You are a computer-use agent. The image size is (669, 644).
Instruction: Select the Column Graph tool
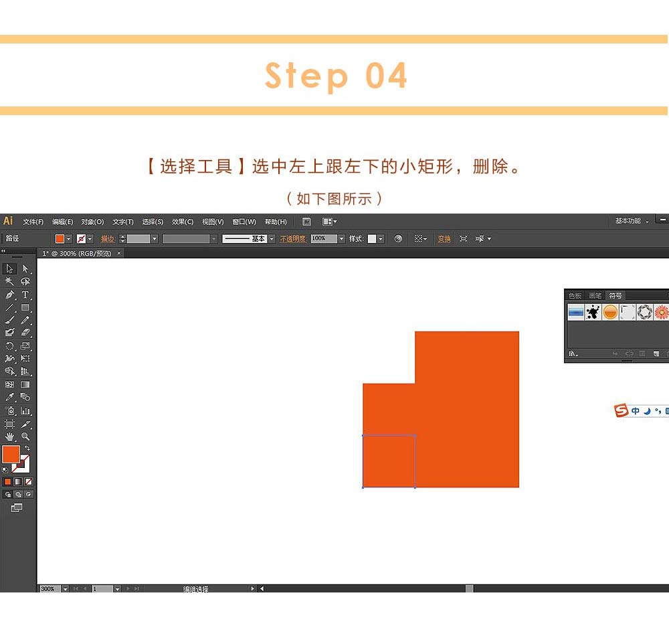coord(25,411)
